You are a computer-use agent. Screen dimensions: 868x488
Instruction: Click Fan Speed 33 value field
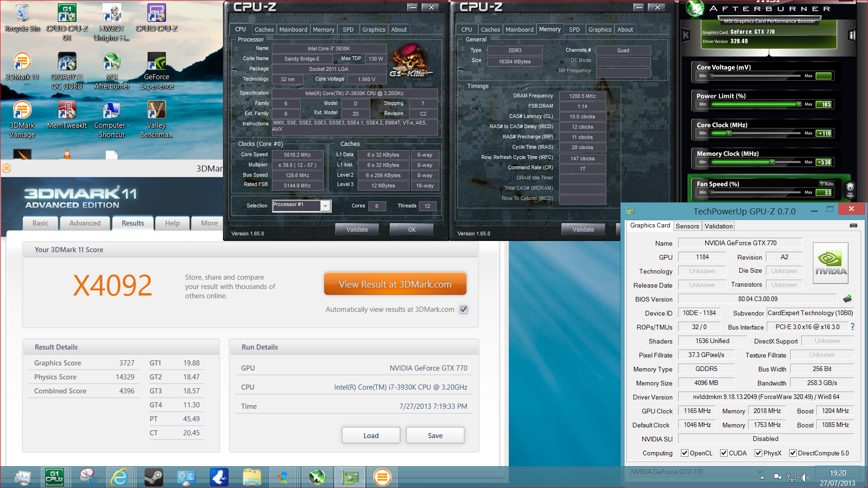click(824, 192)
